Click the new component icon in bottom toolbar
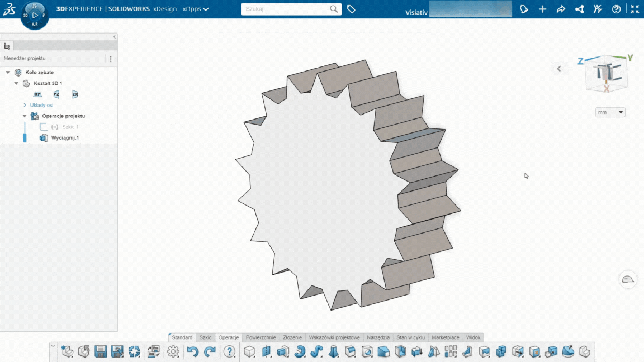 pos(67,351)
